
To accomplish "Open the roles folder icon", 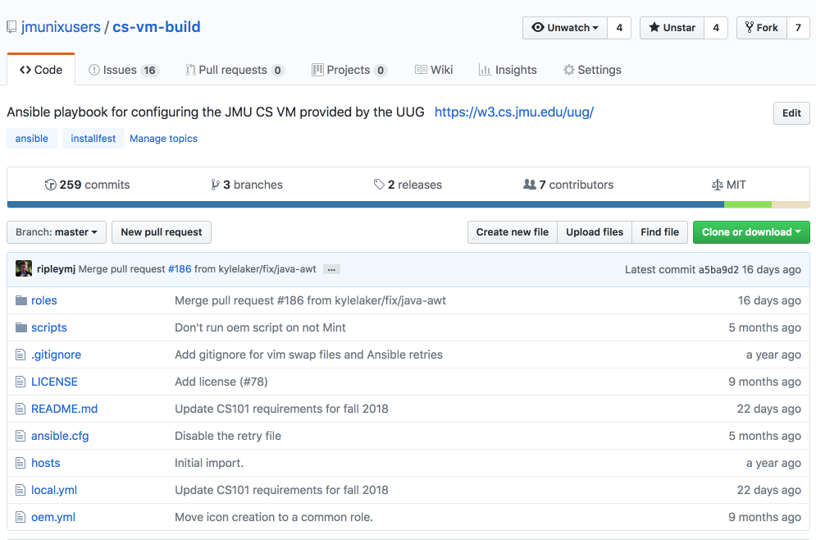I will click(x=21, y=301).
